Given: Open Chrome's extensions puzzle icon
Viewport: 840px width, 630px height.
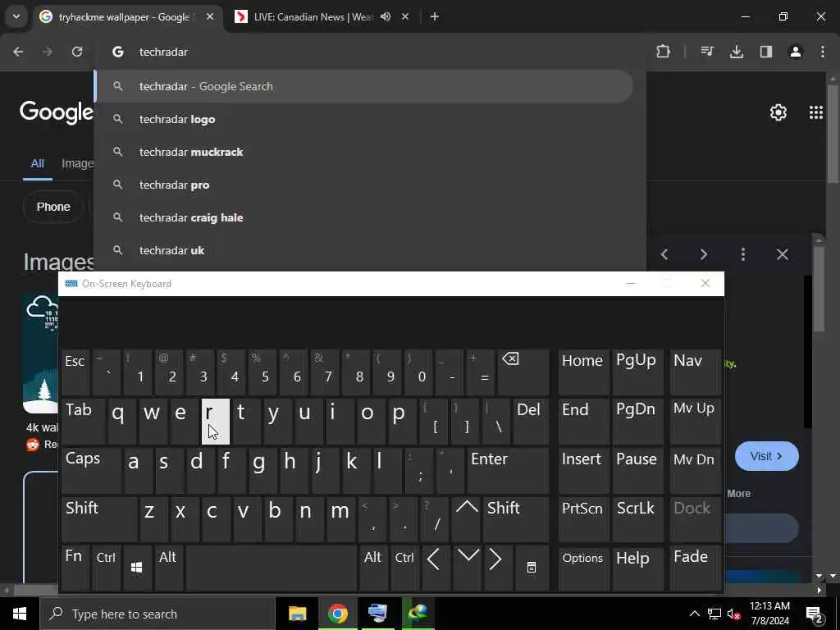Looking at the screenshot, I should [663, 52].
